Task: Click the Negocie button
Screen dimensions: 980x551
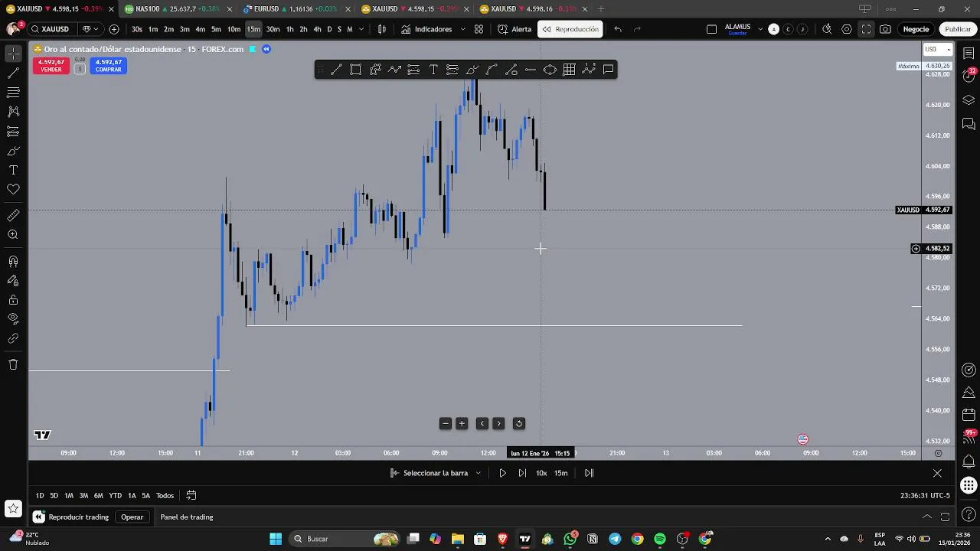Action: pos(916,29)
